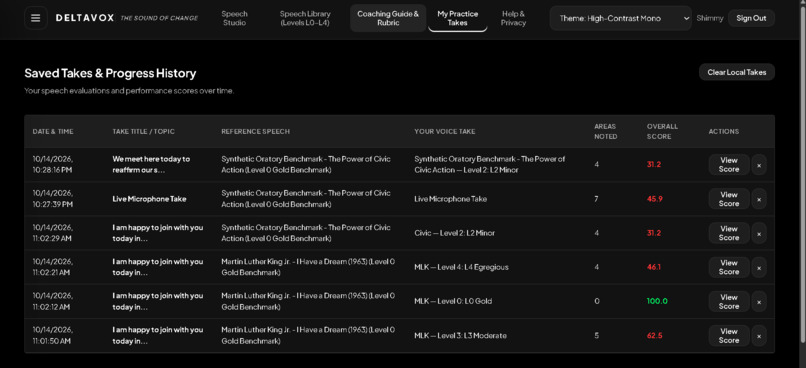Delete the Live Microphone Take row with ×
806x368 pixels.
click(759, 199)
